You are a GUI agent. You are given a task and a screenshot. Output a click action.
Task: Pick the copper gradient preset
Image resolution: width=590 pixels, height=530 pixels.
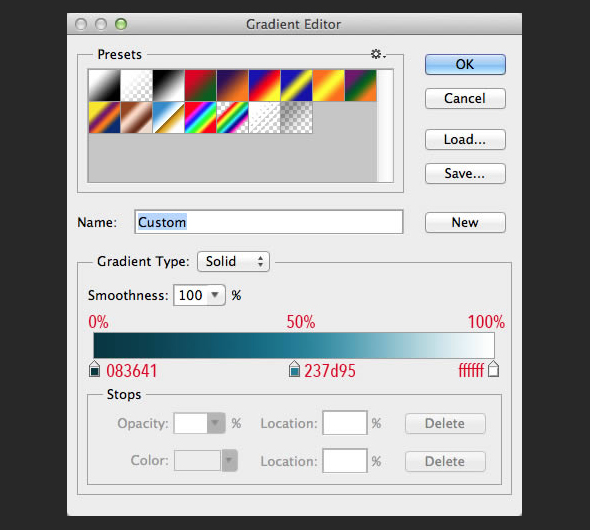(137, 117)
